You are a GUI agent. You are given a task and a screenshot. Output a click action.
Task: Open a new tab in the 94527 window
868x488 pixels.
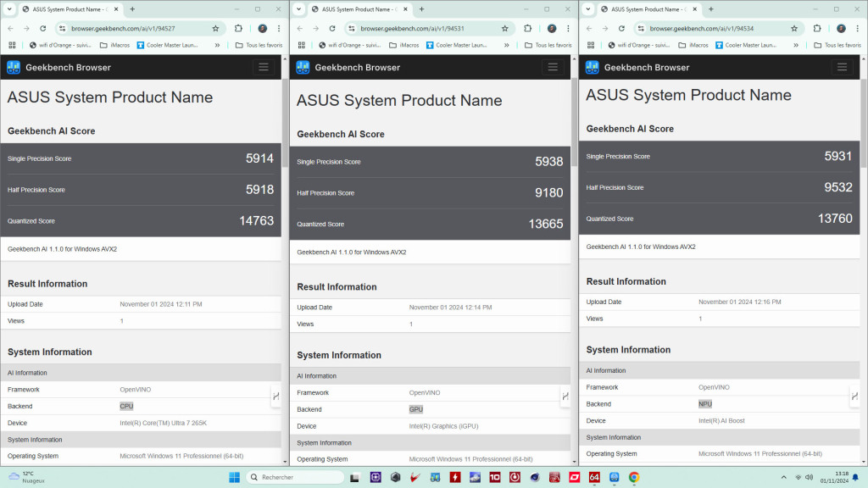[x=132, y=9]
